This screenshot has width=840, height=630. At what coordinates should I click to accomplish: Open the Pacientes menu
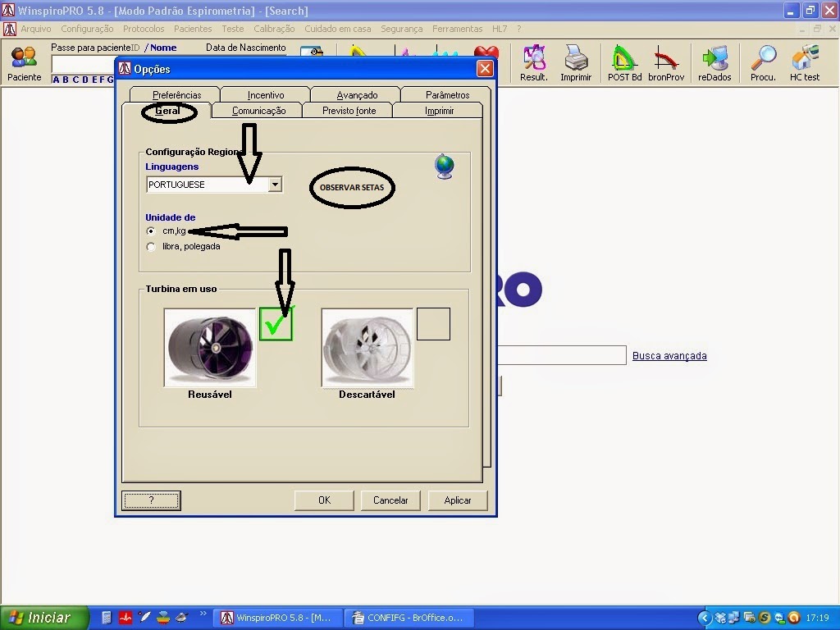click(193, 29)
